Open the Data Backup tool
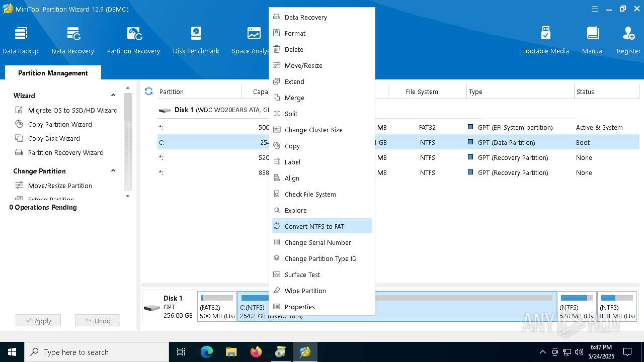Screen dimensions: 644x362 pos(21,40)
